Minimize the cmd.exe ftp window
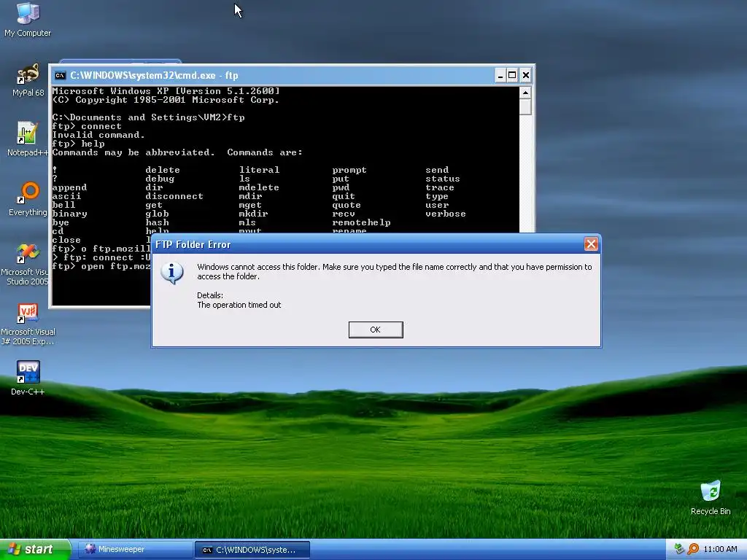Screen dimensions: 747x560 pos(500,75)
